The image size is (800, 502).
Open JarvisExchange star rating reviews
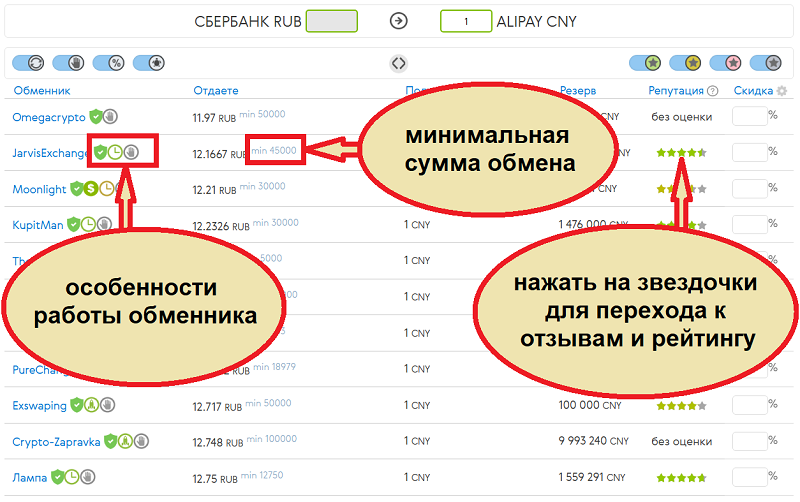pos(682,153)
